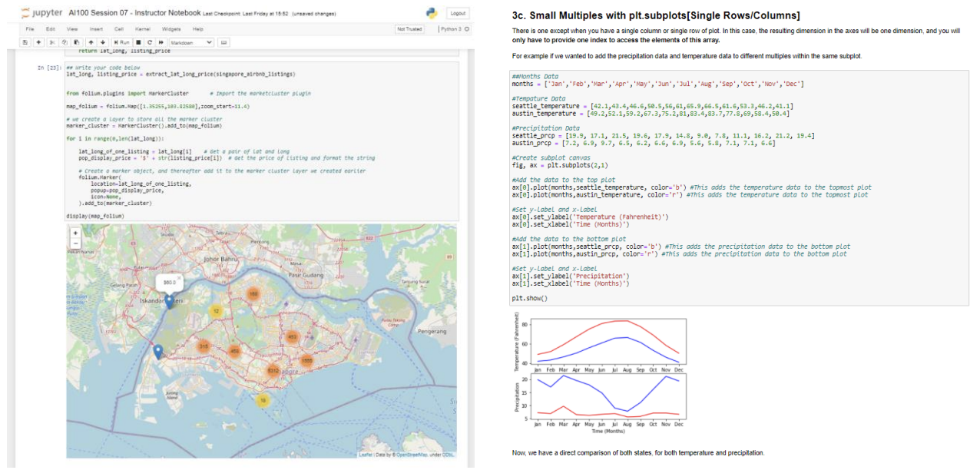
Task: Move the selected cell up
Action: (89, 42)
